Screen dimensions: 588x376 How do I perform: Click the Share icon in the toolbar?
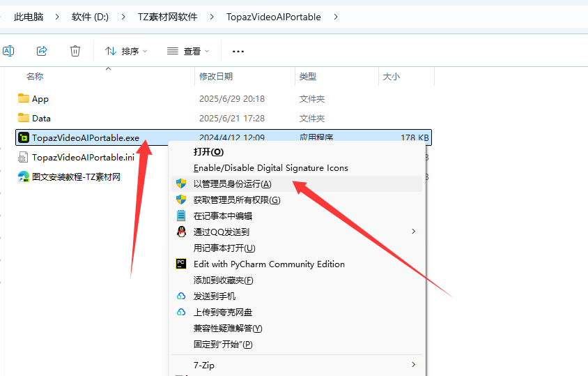coord(42,51)
